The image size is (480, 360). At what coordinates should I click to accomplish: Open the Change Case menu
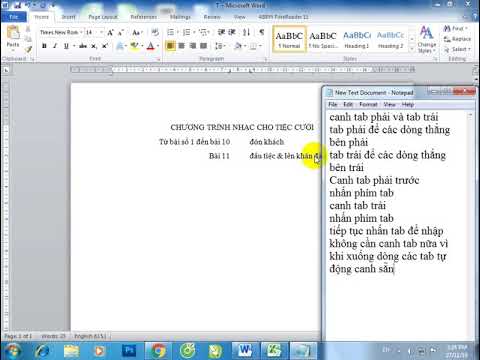pos(137,32)
